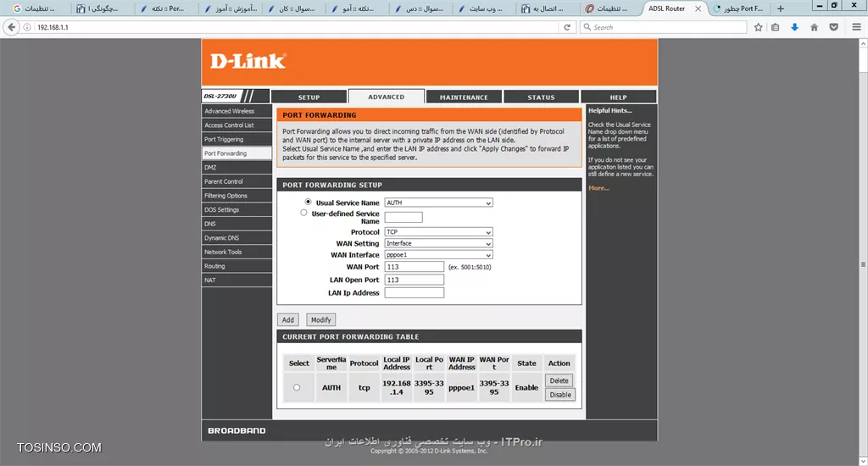Open the WAN Setting Interface dropdown

[x=438, y=243]
